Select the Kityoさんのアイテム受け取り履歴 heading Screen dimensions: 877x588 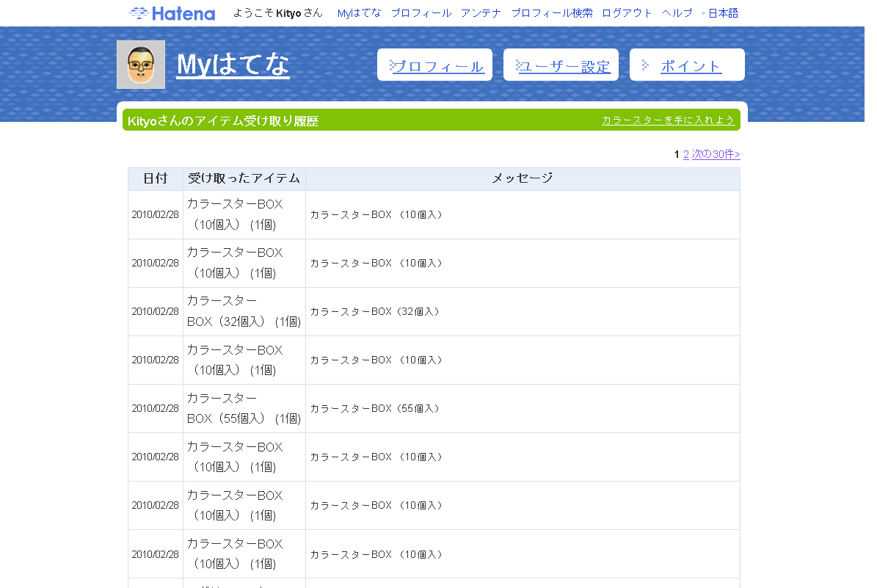click(x=223, y=121)
